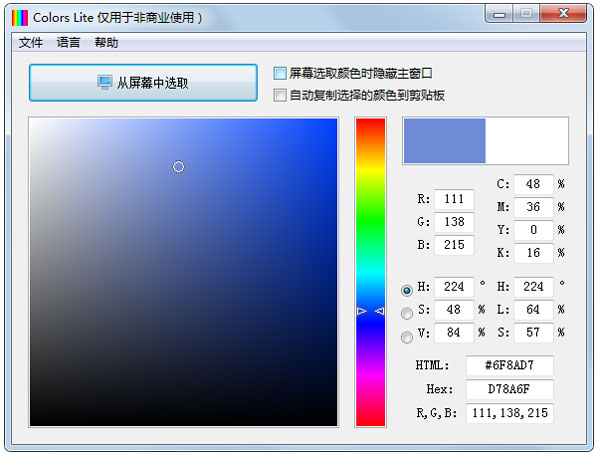This screenshot has width=600, height=455.
Task: Click the HSV hue field showing 224
Action: 454,287
